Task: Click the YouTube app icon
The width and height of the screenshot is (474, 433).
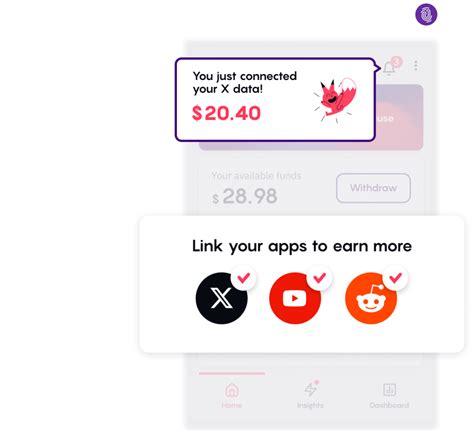Action: pos(295,298)
